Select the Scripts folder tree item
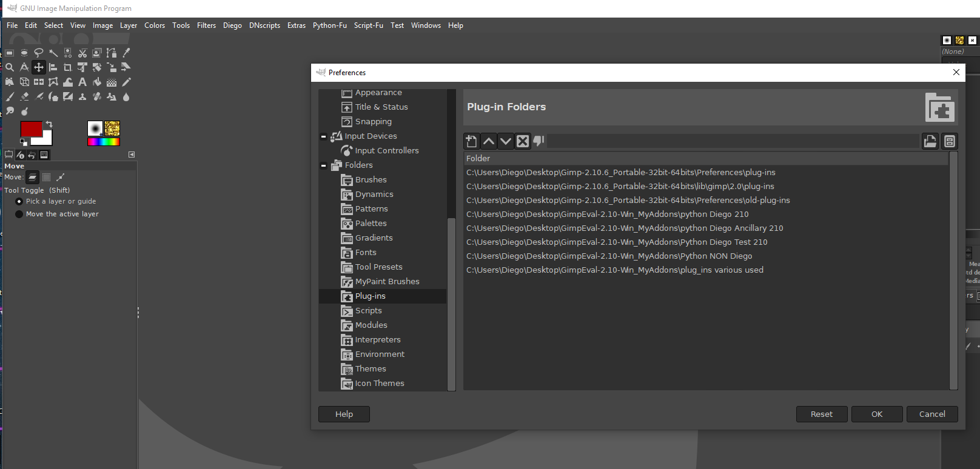 pyautogui.click(x=368, y=310)
